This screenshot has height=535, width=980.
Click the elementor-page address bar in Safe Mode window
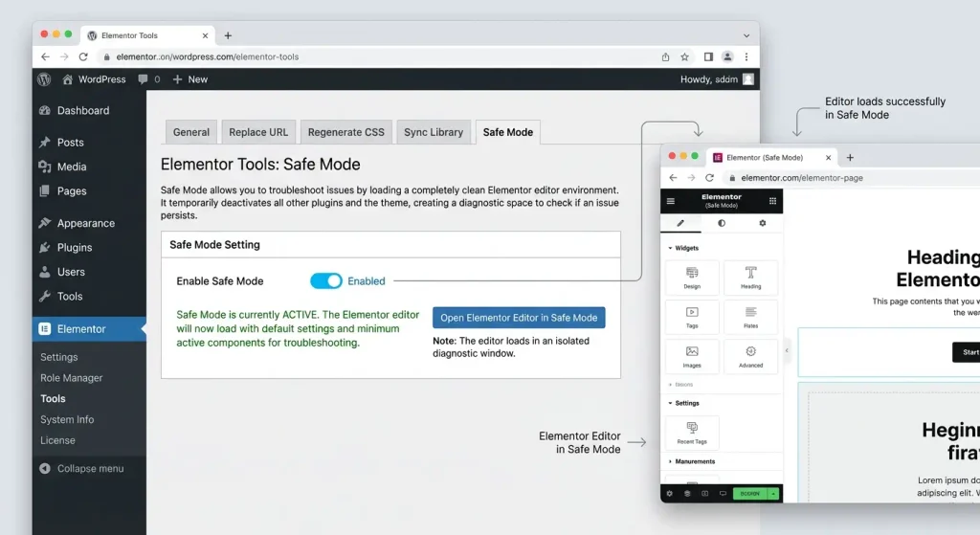[x=854, y=178]
